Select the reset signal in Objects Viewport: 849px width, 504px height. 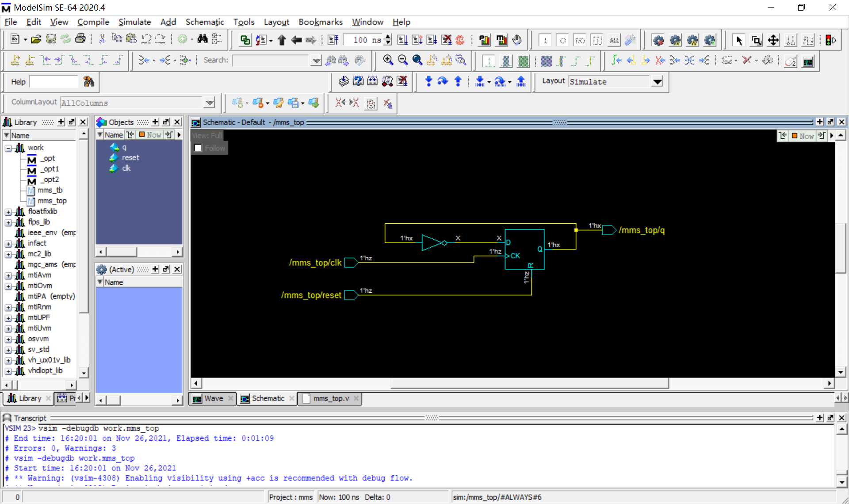130,158
